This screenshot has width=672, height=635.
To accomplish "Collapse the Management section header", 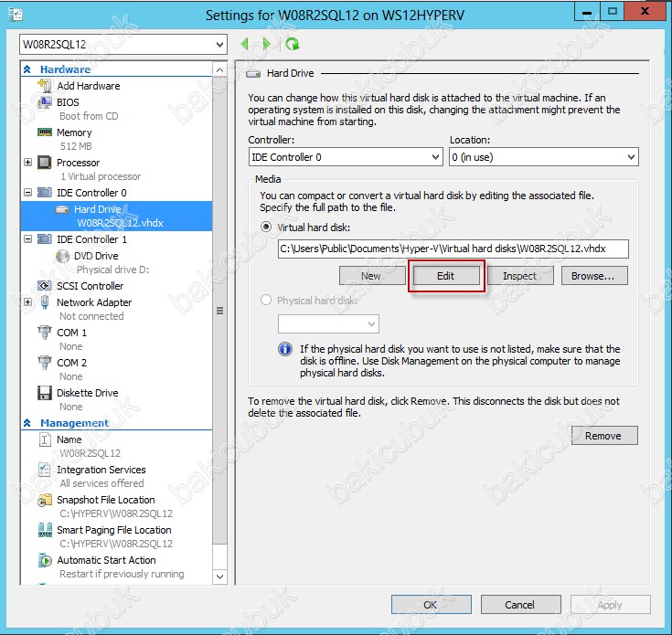I will (x=27, y=423).
